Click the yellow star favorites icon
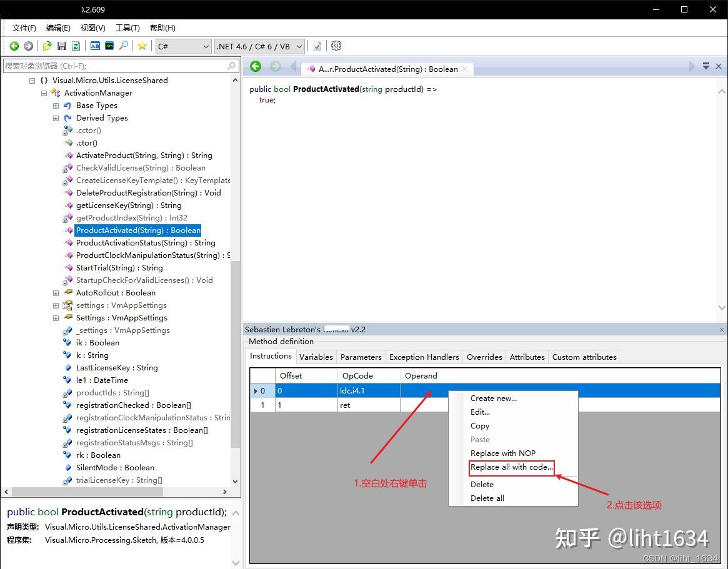728x569 pixels. click(141, 46)
